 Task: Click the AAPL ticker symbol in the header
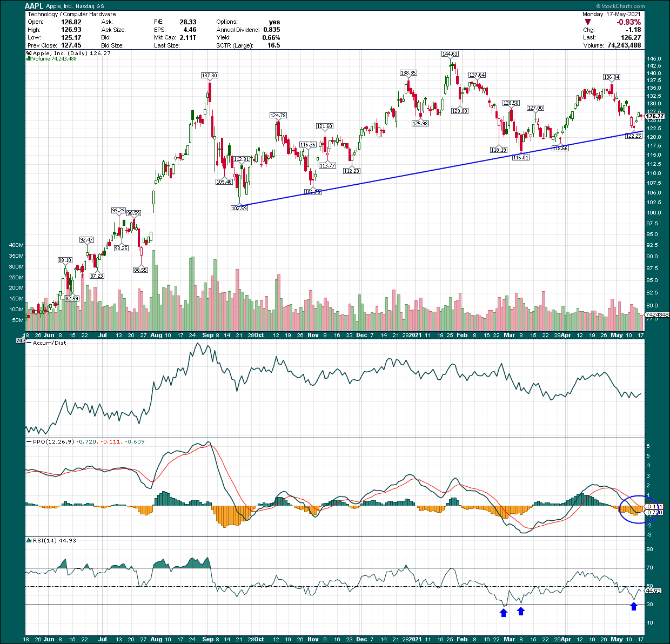[x=35, y=6]
